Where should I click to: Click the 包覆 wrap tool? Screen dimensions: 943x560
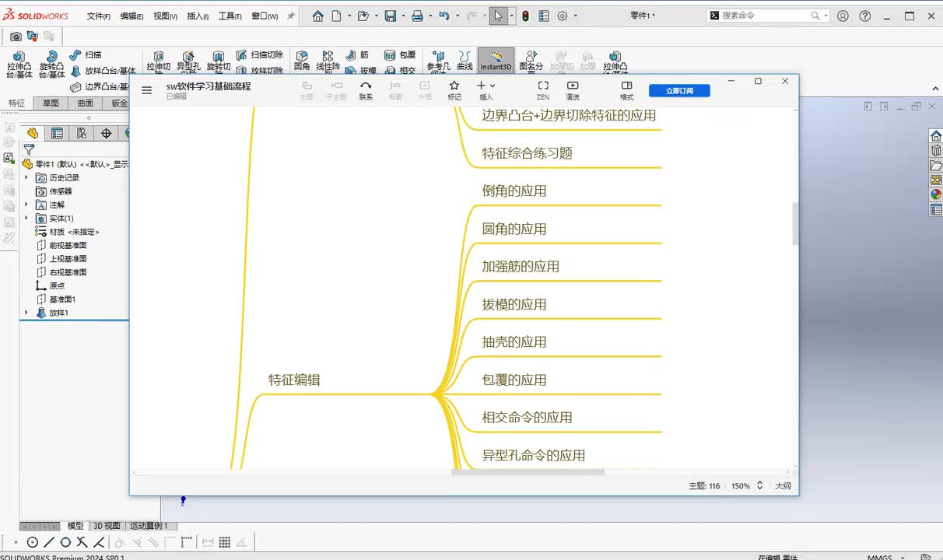(401, 55)
